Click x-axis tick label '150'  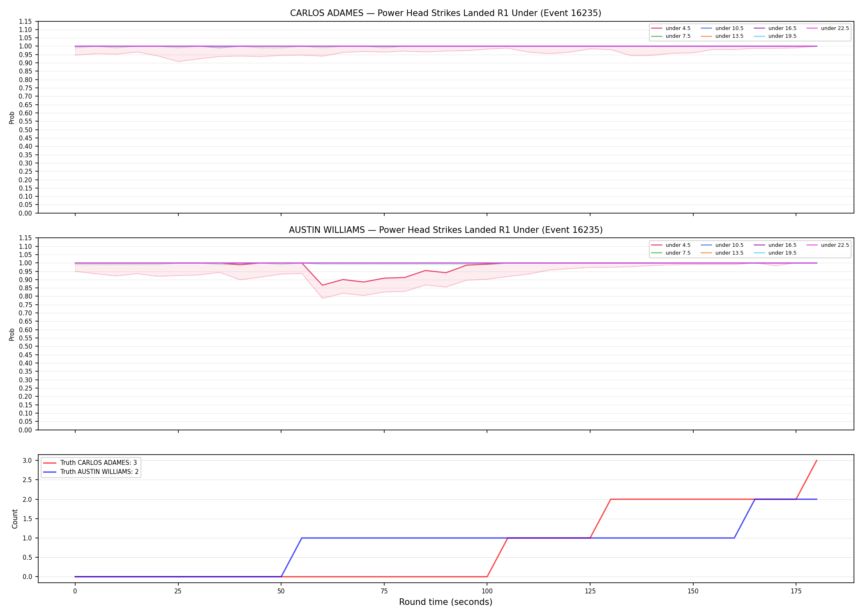point(693,591)
